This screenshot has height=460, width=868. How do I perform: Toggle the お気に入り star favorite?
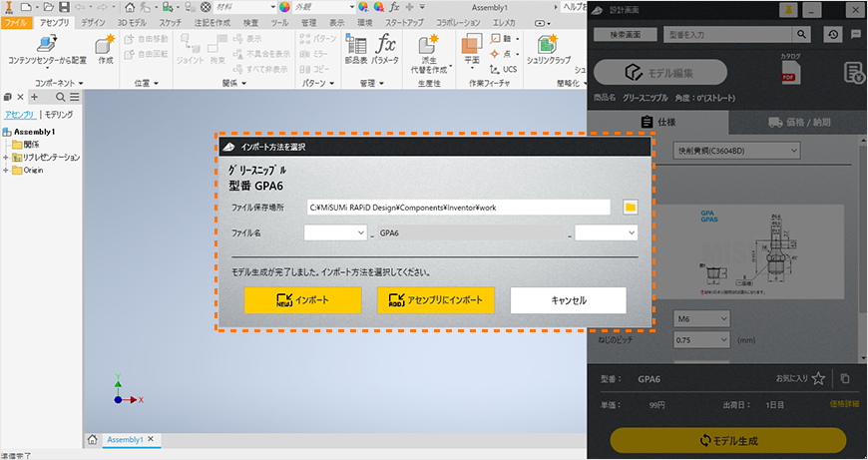818,379
